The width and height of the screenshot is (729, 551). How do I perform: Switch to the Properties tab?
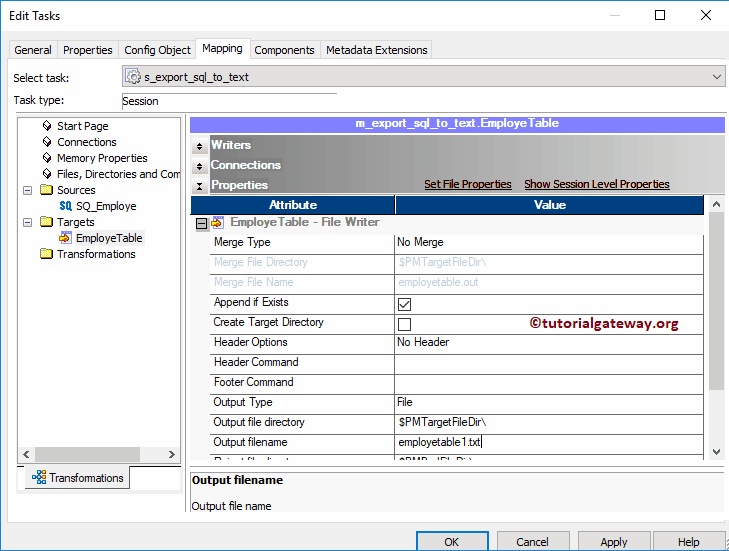[x=87, y=50]
